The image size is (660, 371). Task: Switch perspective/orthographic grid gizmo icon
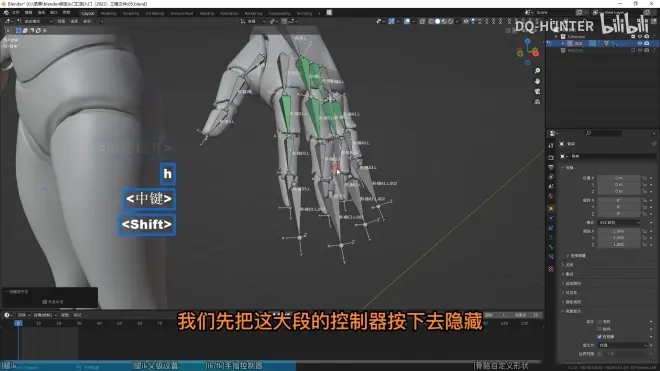point(537,102)
